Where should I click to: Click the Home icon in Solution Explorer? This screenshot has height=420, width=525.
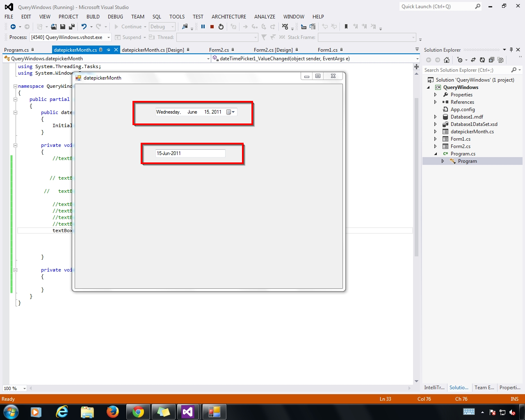coord(446,60)
